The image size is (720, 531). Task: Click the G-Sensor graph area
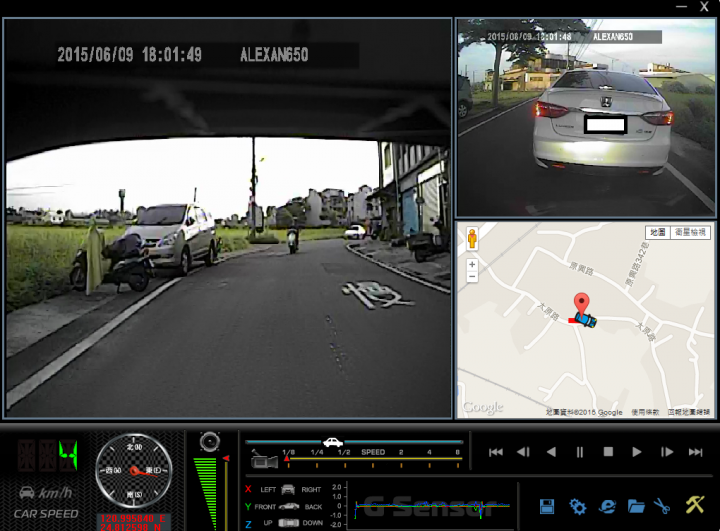432,506
